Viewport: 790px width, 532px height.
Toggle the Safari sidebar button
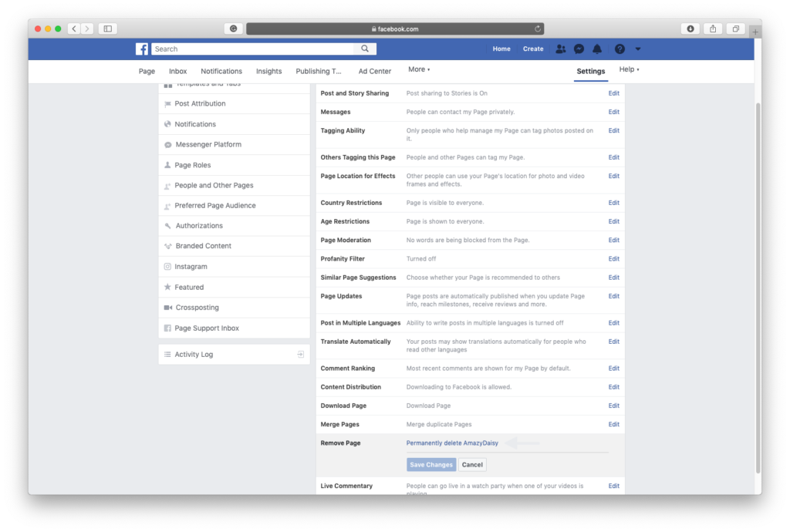coord(107,29)
